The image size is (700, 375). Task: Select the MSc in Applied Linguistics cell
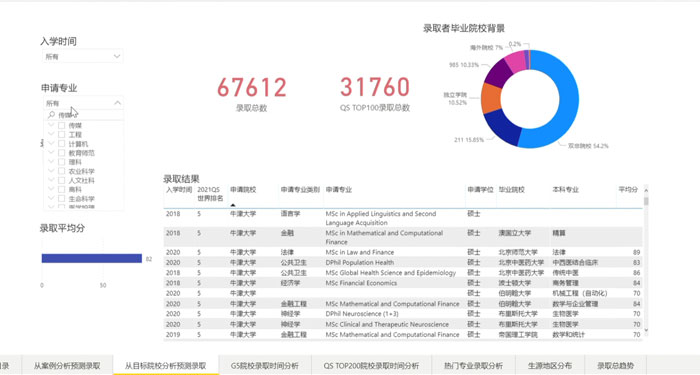point(380,218)
